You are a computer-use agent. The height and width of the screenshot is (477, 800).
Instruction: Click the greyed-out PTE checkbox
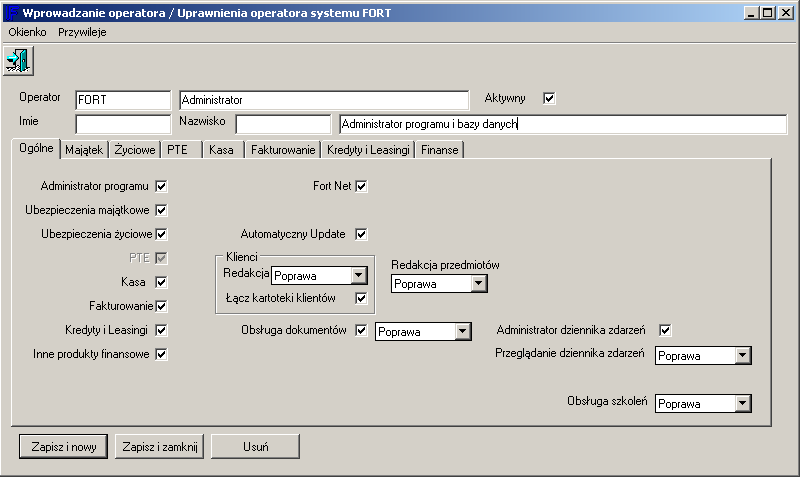[x=161, y=258]
